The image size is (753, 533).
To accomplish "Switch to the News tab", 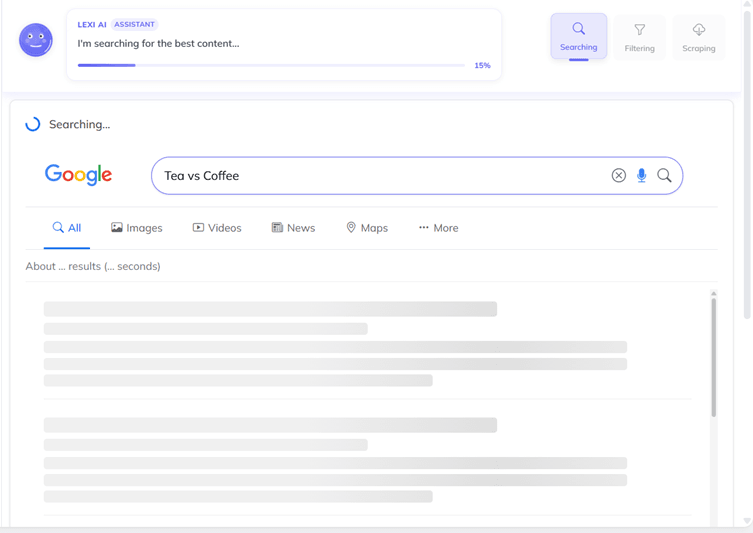I will point(293,228).
